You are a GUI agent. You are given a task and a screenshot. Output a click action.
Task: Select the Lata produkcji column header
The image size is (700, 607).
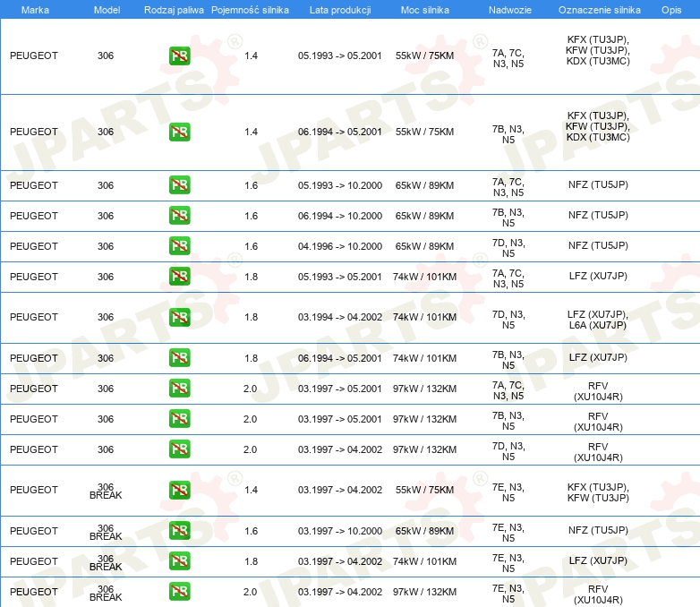(339, 9)
